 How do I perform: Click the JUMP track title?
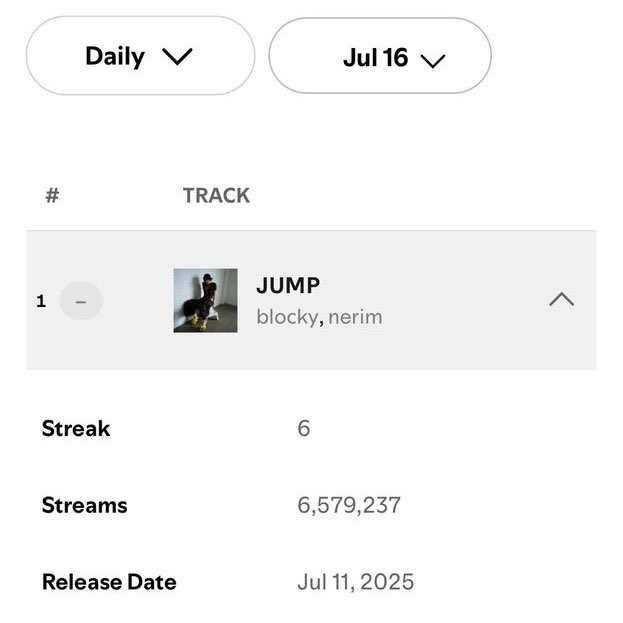tap(288, 285)
